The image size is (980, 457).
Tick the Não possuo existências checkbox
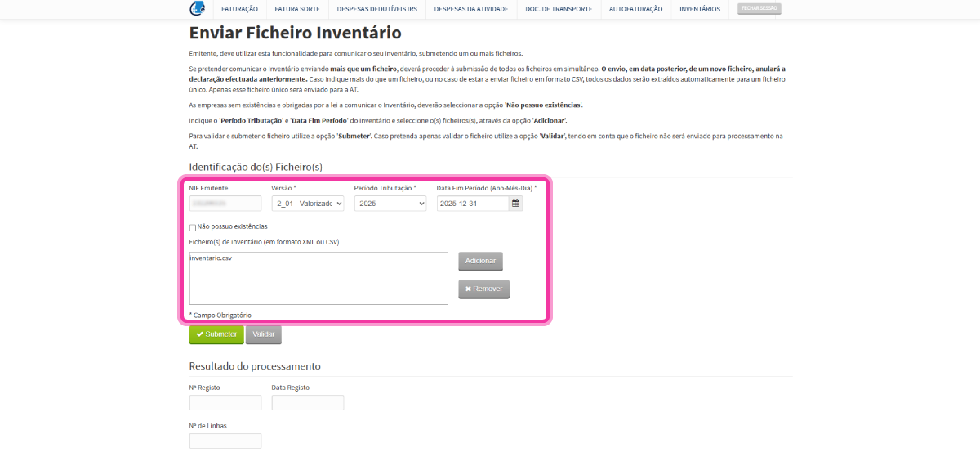click(193, 227)
